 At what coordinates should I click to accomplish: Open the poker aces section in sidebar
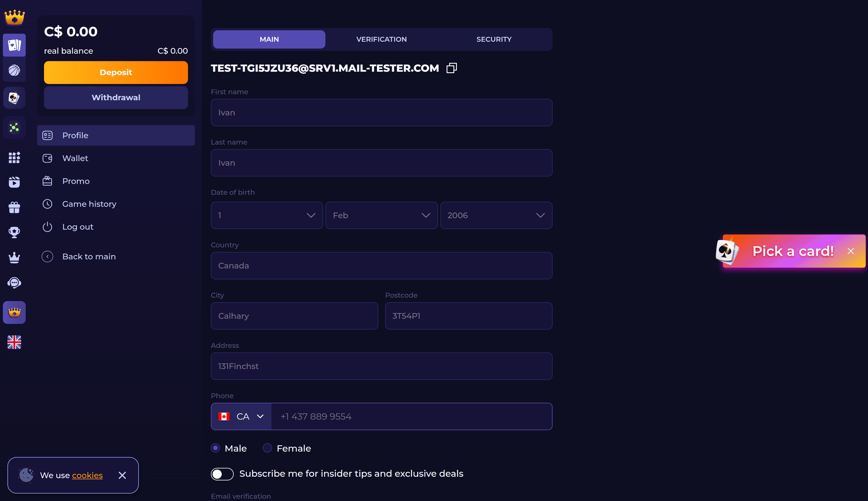14,97
